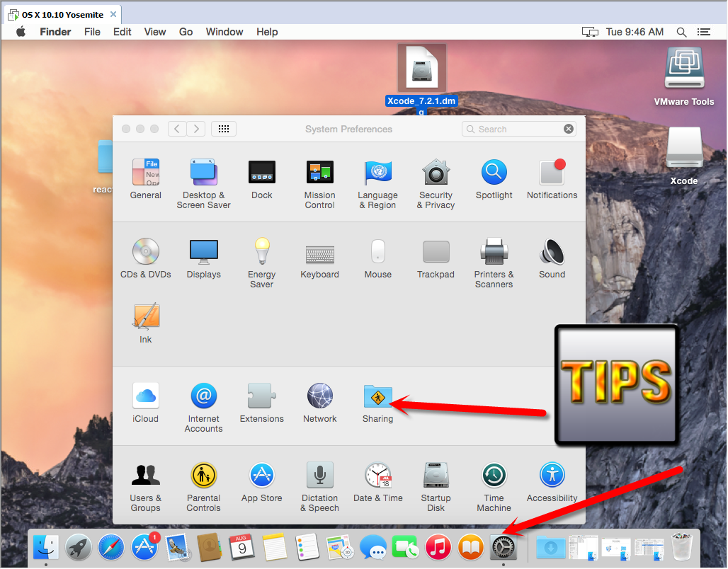Open iCloud preferences

click(x=145, y=397)
